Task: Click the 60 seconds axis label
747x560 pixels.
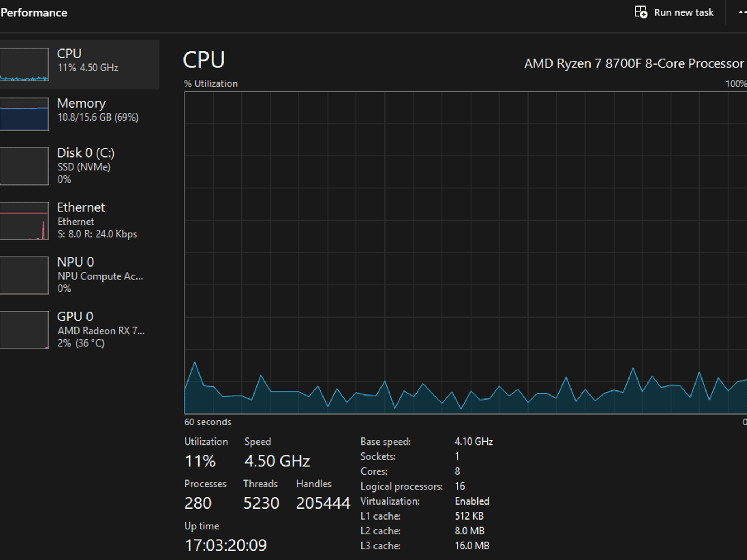Action: point(208,422)
